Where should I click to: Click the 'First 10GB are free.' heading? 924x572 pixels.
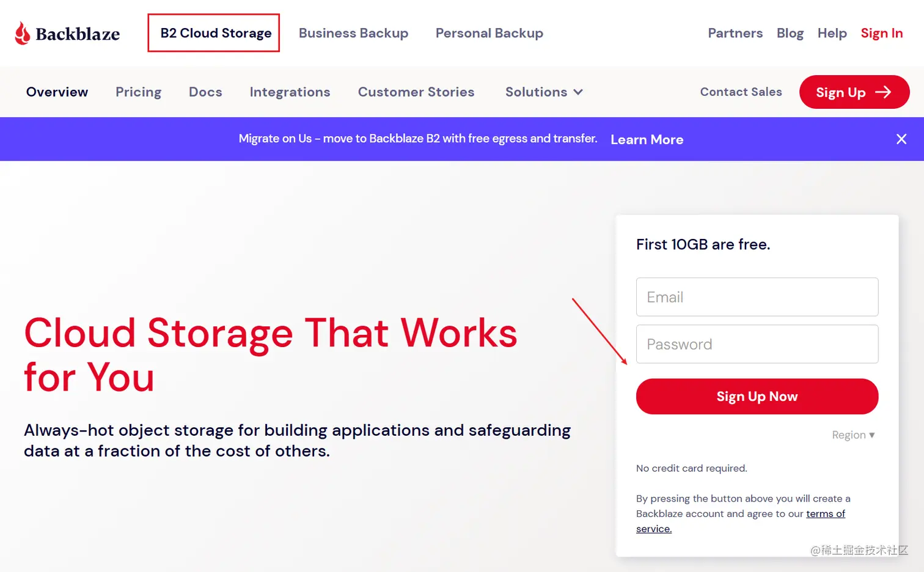[x=703, y=244]
